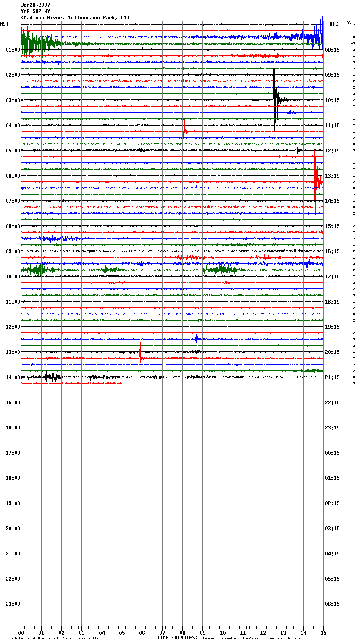Click the 11:15 UTC time label
357x644 pixels.
(x=332, y=126)
